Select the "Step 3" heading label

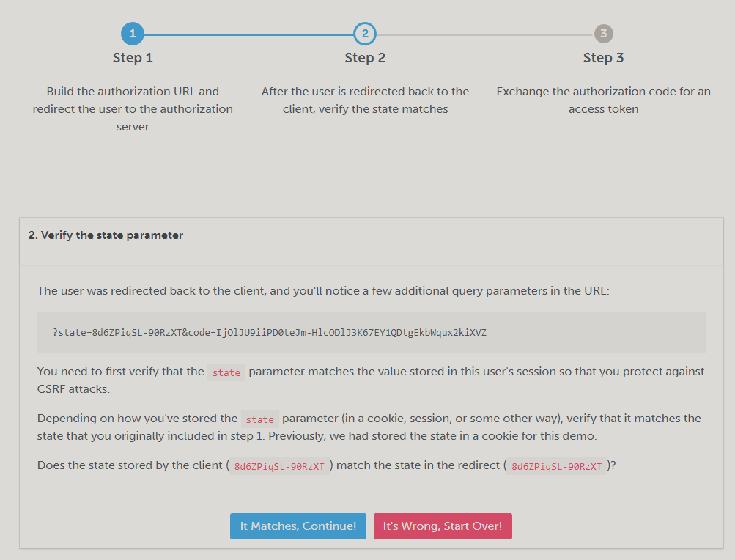603,58
